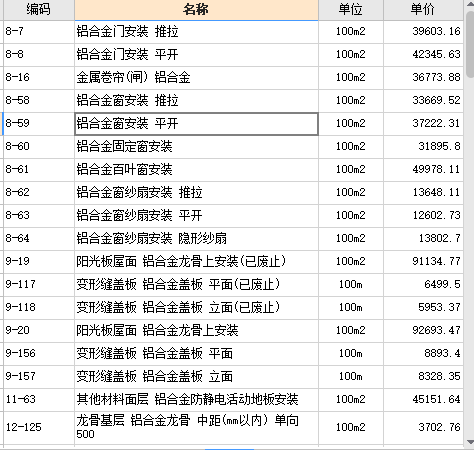This screenshot has height=450, width=474.
Task: Select the code cell 9-156
Action: coord(39,354)
